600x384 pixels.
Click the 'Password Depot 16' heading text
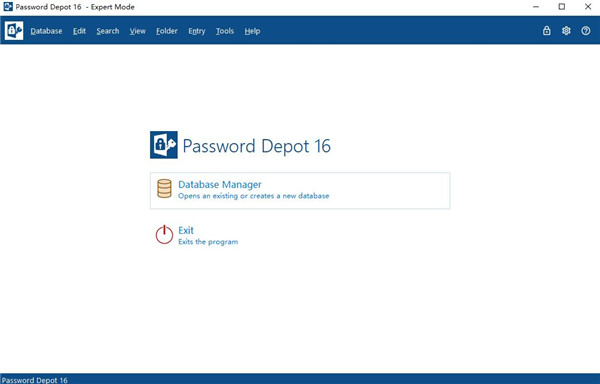[x=256, y=146]
